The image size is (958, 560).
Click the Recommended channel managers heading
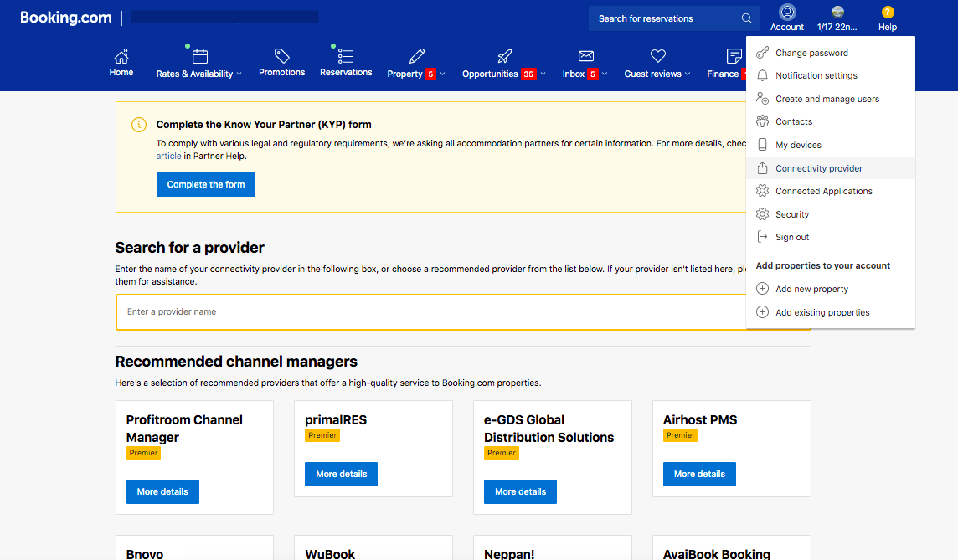pyautogui.click(x=236, y=362)
